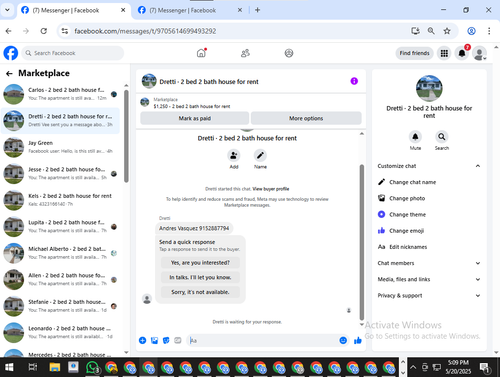Choose a sticker in the composer
Viewport: 500px width, 377px height.
coord(166,340)
